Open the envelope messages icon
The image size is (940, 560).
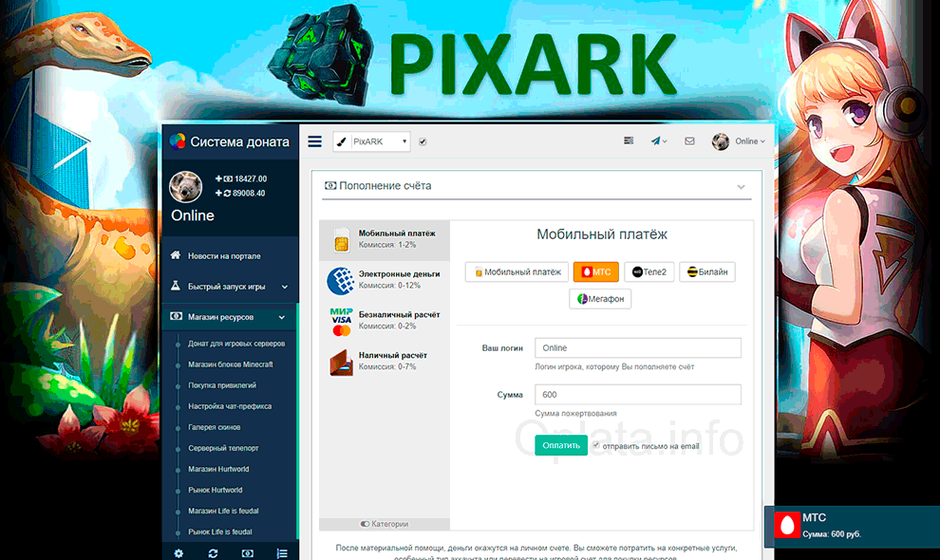[689, 140]
